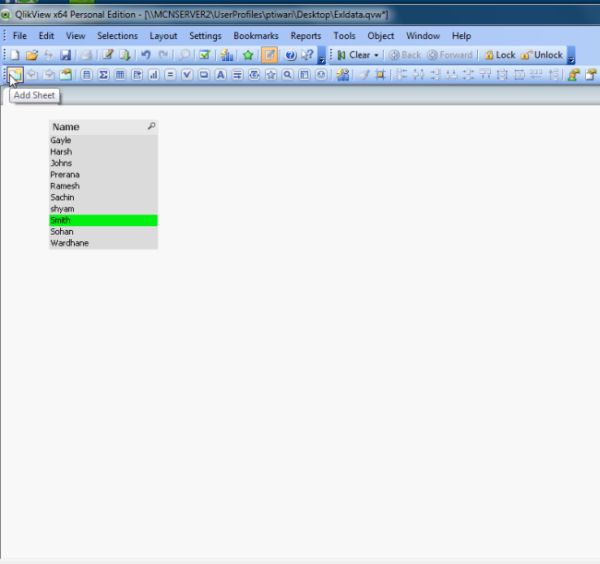Screen dimensions: 600x564
Task: Open the View menu
Action: [75, 36]
